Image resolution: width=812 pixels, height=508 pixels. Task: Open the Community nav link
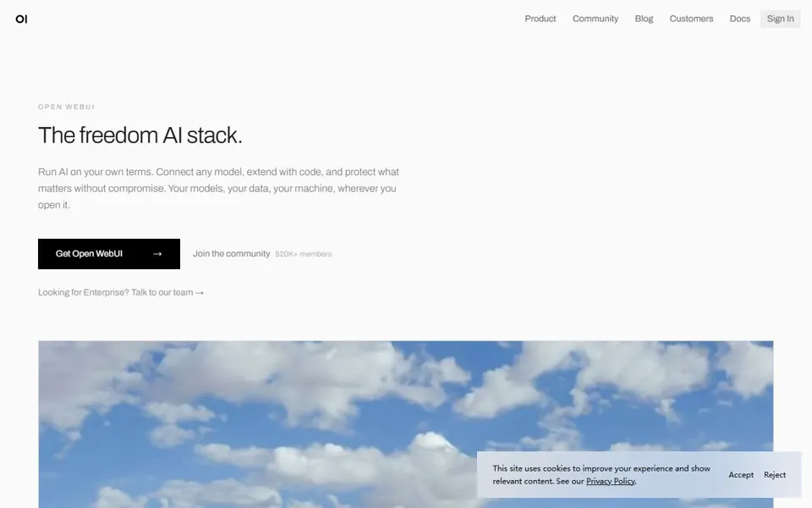pos(595,19)
